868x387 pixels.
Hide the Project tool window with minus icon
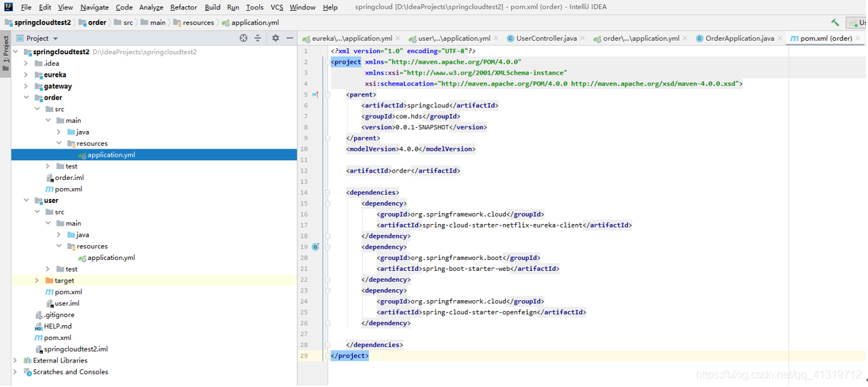pyautogui.click(x=290, y=39)
